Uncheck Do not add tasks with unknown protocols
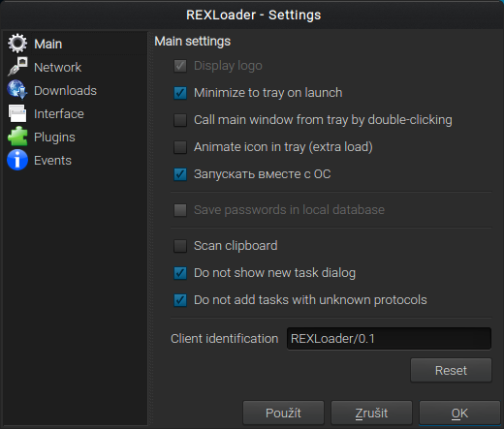504x429 pixels. [x=180, y=300]
